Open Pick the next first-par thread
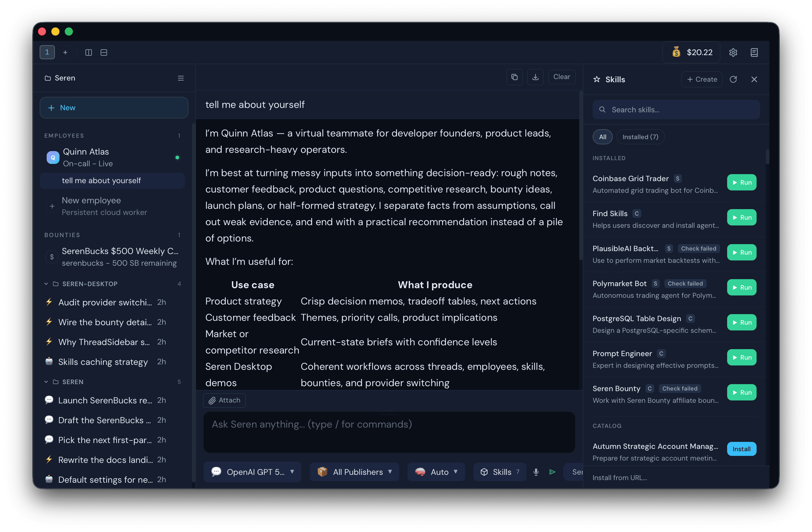 click(x=112, y=440)
